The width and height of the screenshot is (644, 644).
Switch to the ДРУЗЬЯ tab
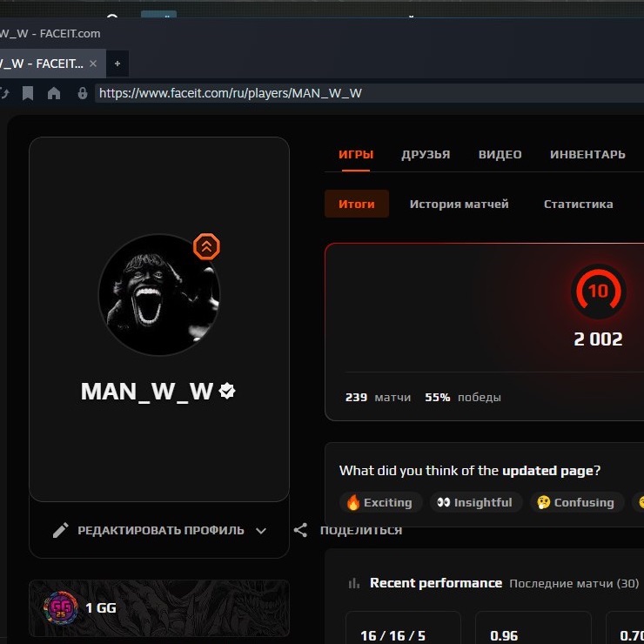(x=426, y=154)
